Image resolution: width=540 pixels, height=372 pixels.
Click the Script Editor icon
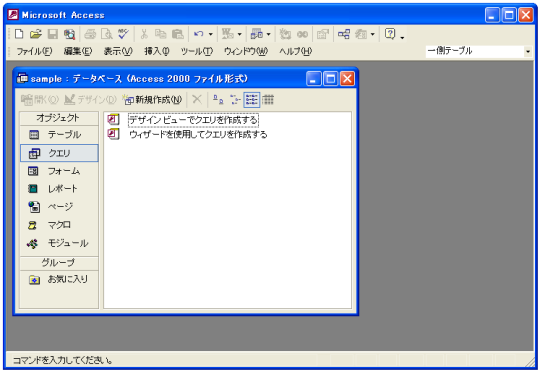(302, 34)
